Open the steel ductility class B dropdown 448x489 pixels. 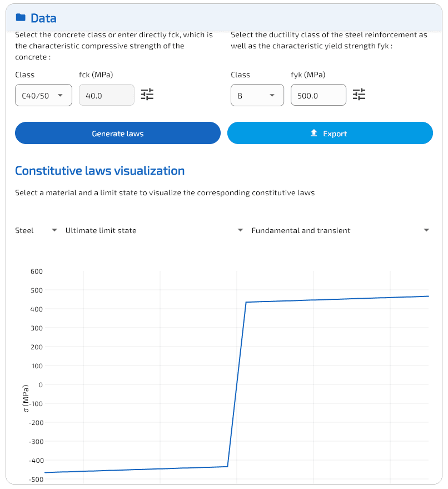(257, 95)
